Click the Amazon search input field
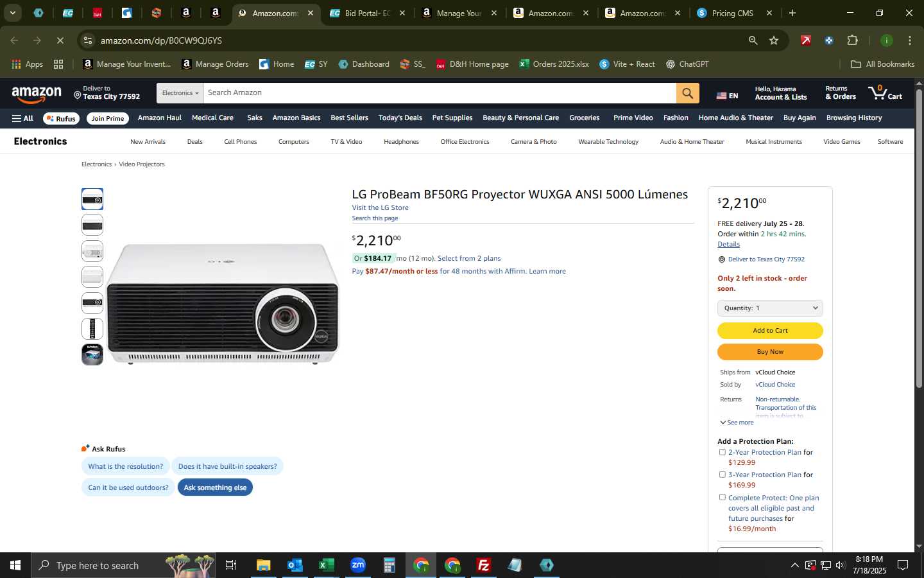 440,93
